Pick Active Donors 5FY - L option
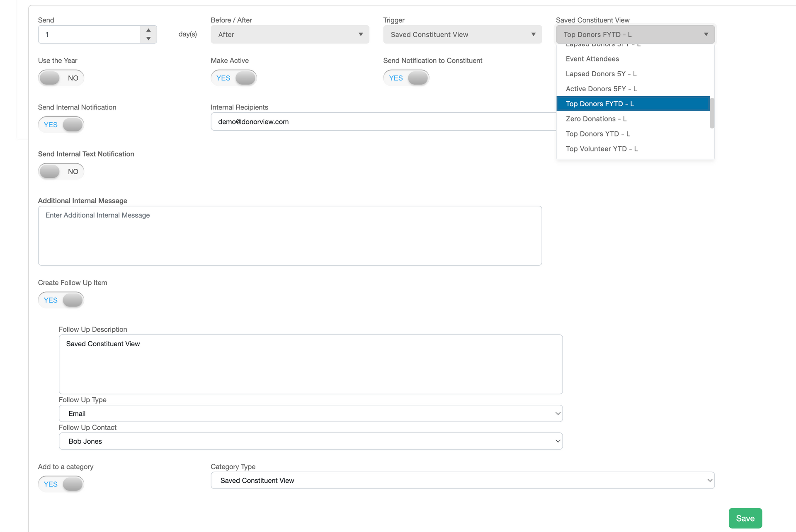This screenshot has height=532, width=796. [601, 89]
